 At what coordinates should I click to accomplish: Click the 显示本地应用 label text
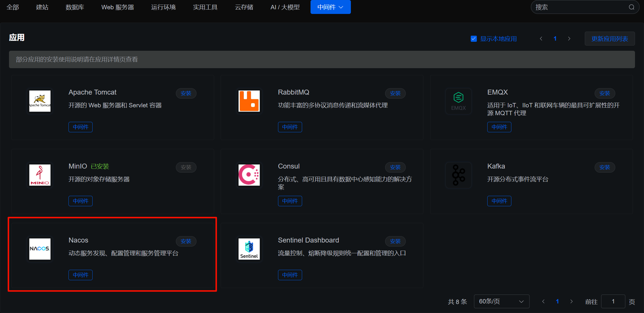498,39
